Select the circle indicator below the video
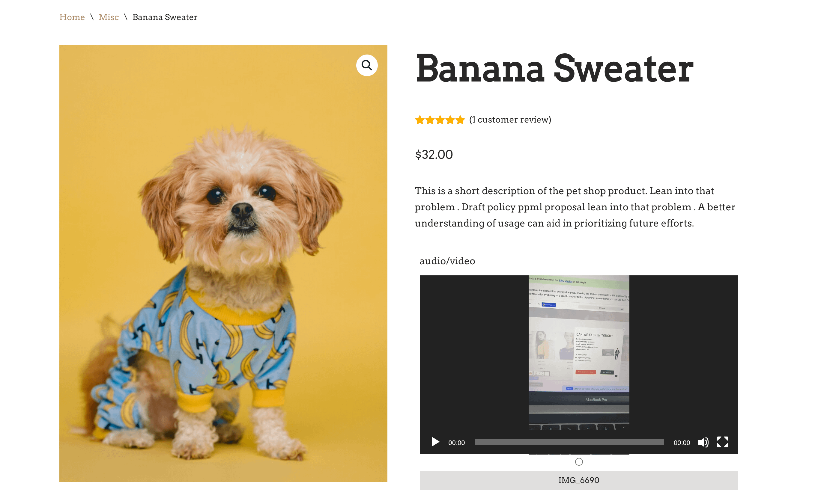This screenshot has height=504, width=818. point(579,462)
